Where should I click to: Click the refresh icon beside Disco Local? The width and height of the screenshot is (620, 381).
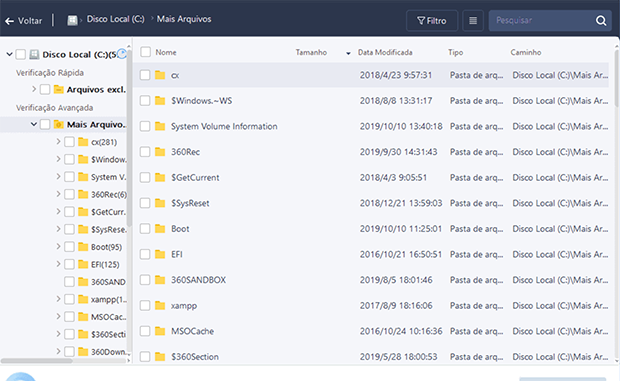tap(123, 54)
